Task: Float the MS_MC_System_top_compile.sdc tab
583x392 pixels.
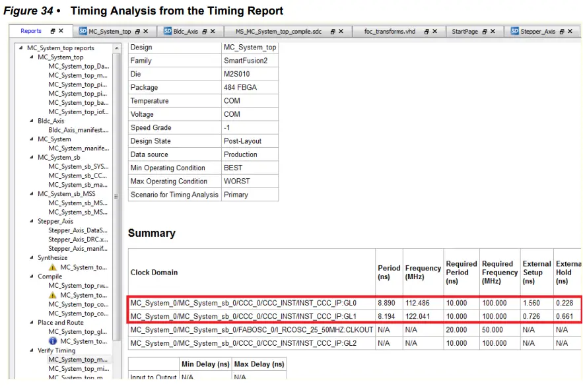Action: 333,32
